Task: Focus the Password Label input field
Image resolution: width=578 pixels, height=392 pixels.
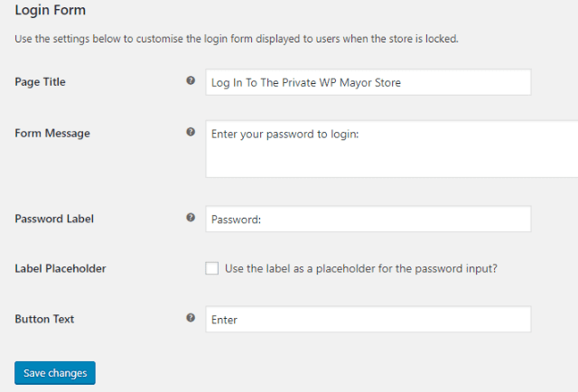Action: click(x=368, y=219)
